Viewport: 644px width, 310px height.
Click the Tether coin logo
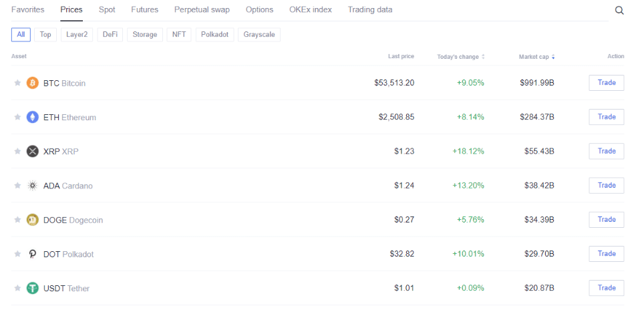(32, 288)
